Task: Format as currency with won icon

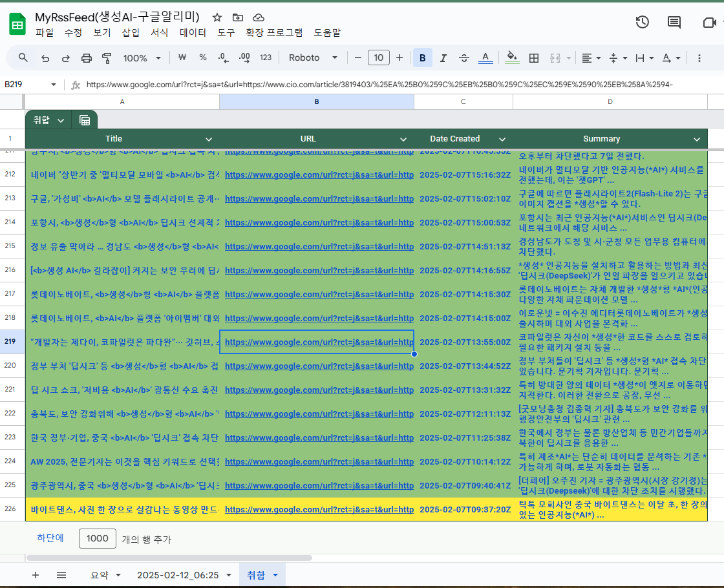Action: [x=182, y=58]
